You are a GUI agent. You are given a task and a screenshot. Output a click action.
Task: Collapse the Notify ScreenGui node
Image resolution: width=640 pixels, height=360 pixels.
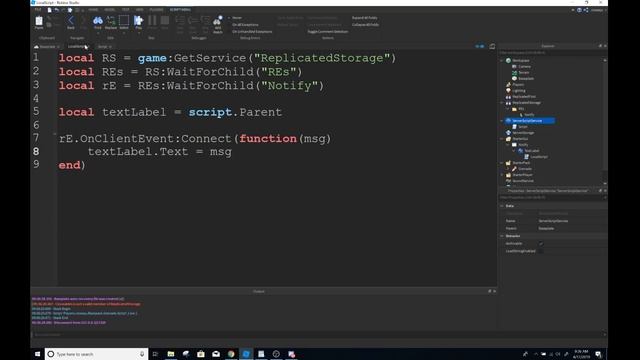508,145
